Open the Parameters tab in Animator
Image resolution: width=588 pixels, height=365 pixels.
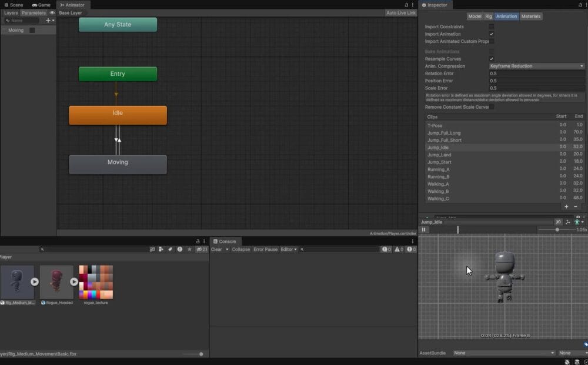click(x=34, y=13)
